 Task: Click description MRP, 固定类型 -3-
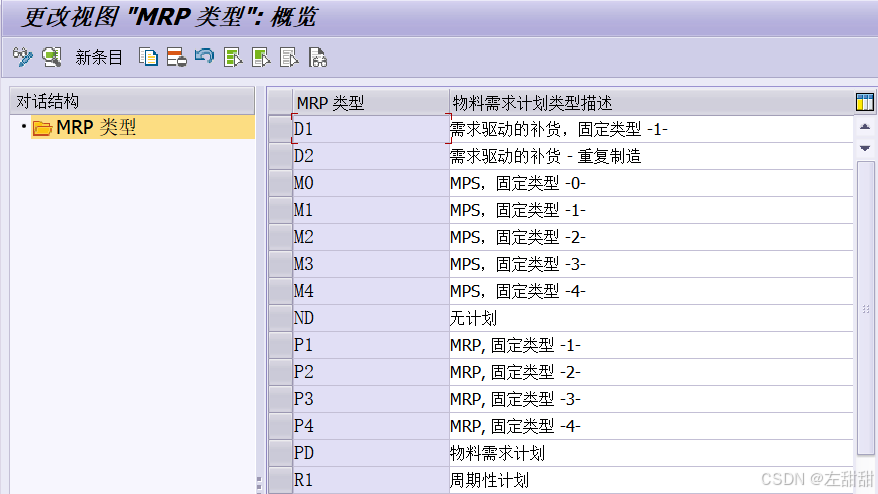(x=651, y=399)
